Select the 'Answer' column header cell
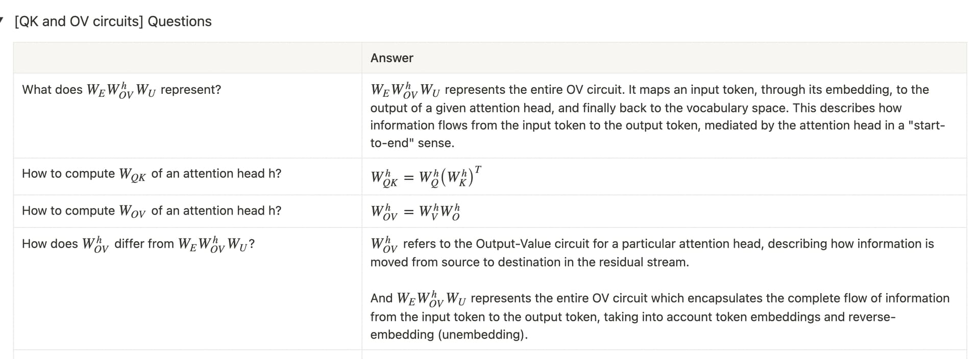The image size is (980, 359). 391,58
